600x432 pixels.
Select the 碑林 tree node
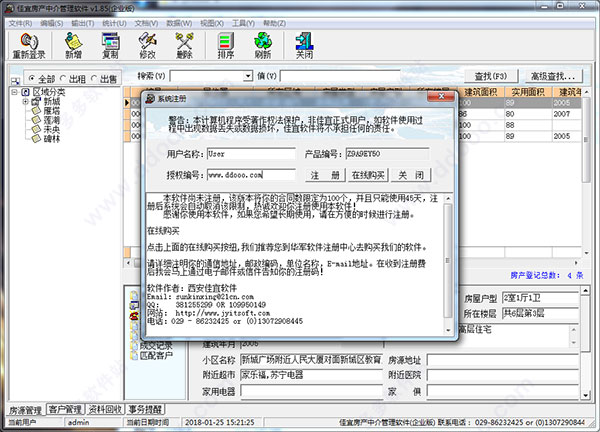[52, 138]
